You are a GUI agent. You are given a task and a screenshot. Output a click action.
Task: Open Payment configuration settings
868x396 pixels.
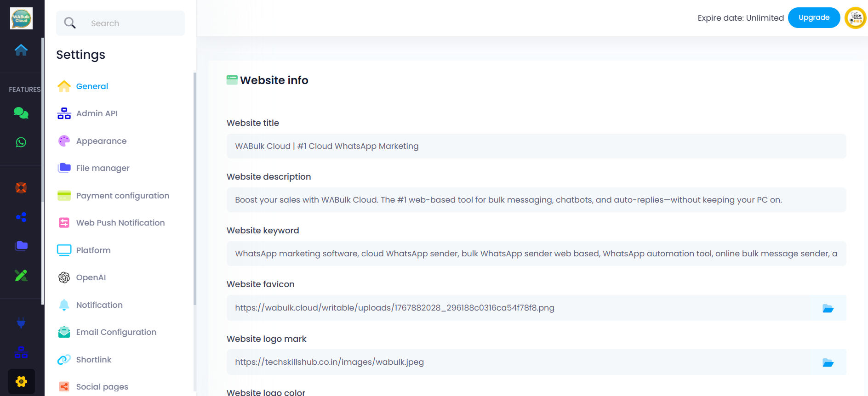[122, 196]
